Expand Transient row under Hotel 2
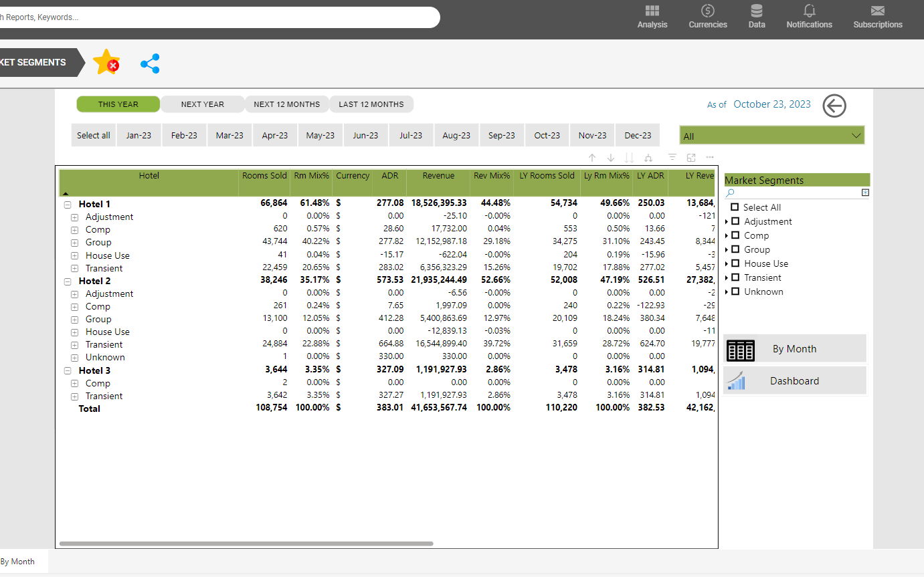The width and height of the screenshot is (924, 577). tap(75, 345)
